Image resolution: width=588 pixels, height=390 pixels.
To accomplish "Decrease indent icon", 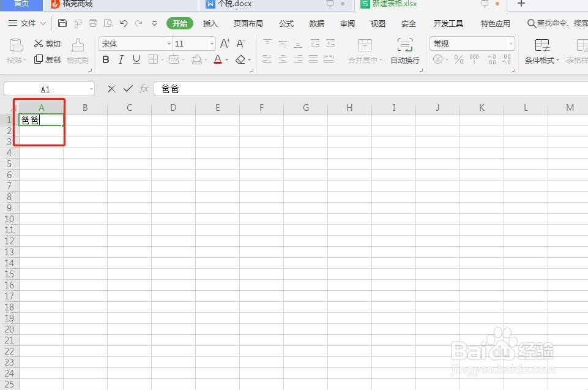I will click(x=315, y=43).
